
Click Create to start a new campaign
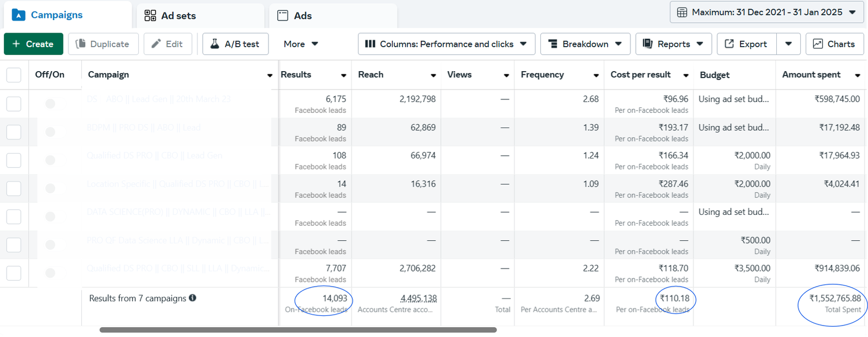tap(34, 44)
